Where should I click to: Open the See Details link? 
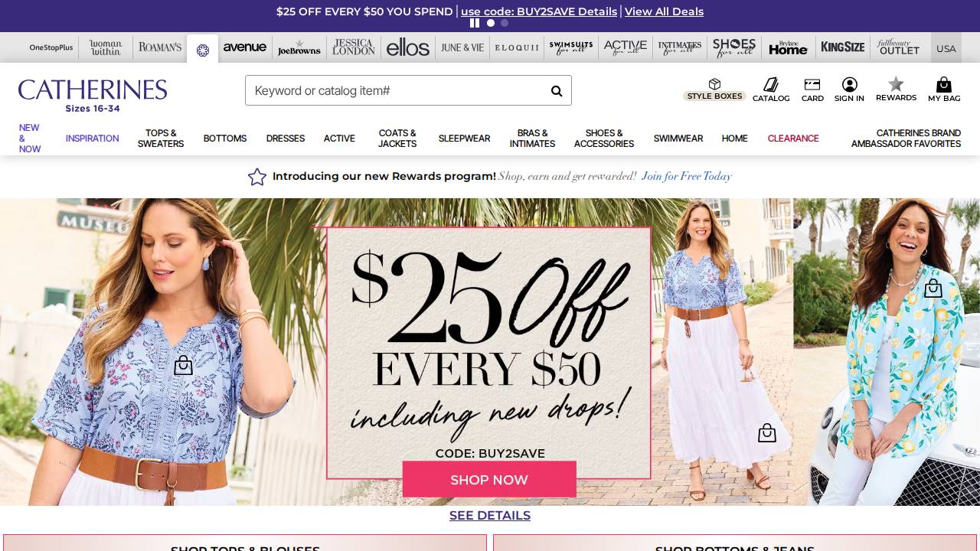tap(490, 516)
